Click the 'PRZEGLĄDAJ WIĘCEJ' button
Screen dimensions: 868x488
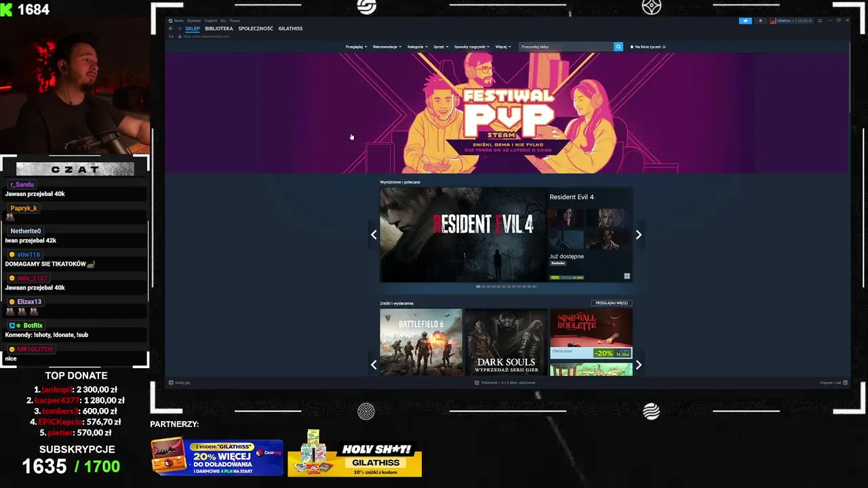612,303
